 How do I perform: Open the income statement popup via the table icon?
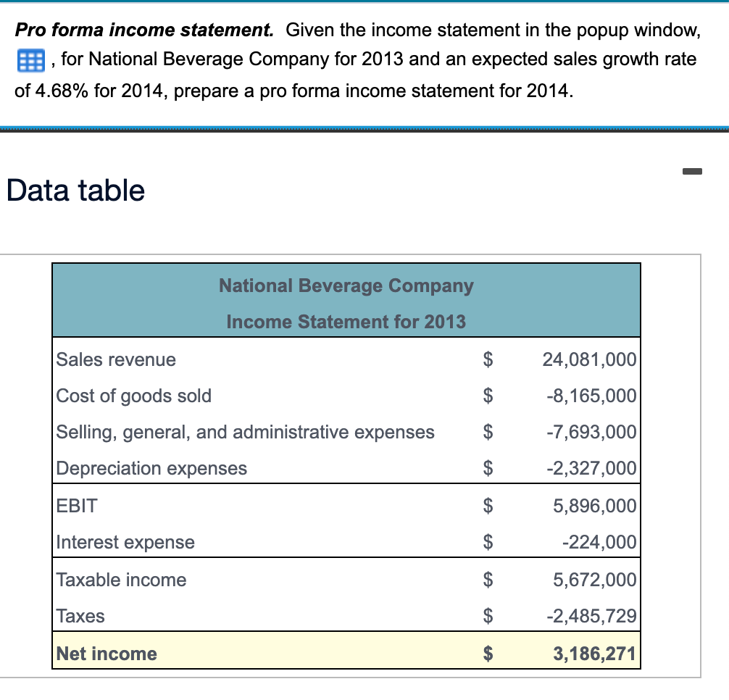pos(29,60)
